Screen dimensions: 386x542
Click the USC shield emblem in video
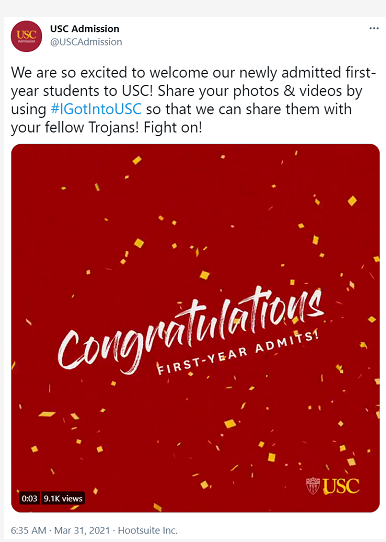313,486
